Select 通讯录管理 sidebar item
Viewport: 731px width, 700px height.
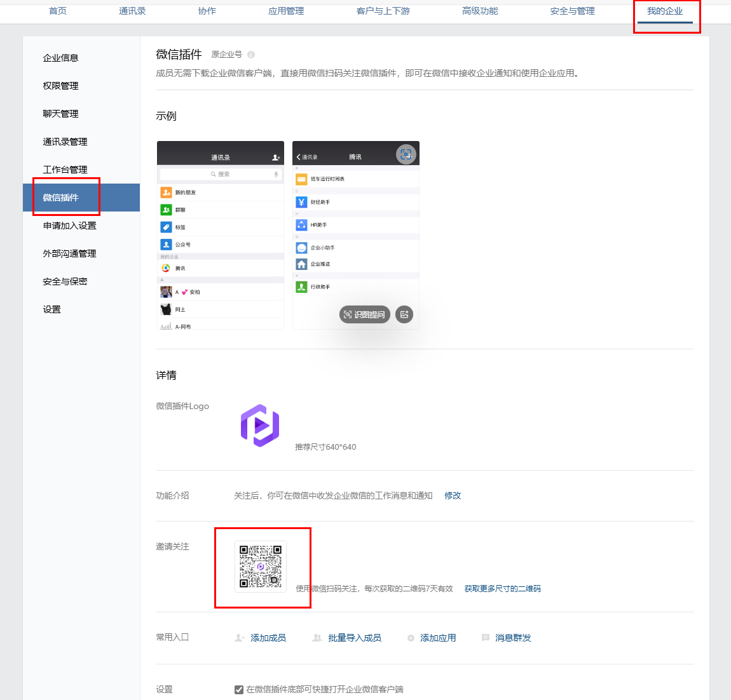click(65, 142)
